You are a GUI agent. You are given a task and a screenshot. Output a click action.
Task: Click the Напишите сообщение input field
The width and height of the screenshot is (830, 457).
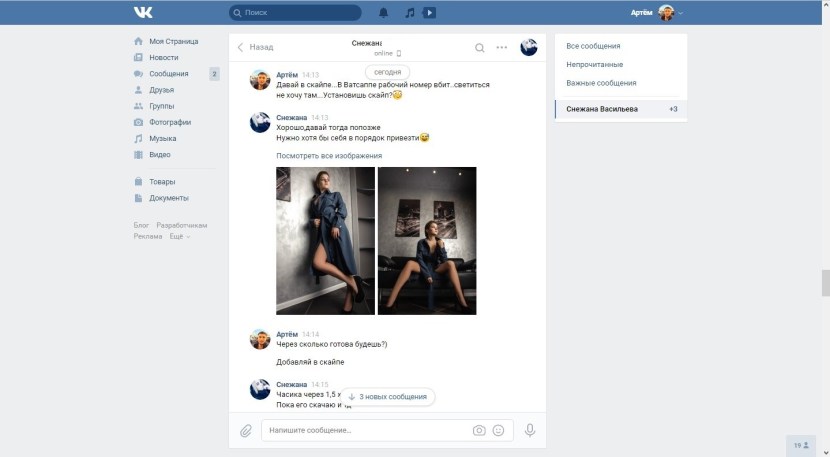(365, 430)
